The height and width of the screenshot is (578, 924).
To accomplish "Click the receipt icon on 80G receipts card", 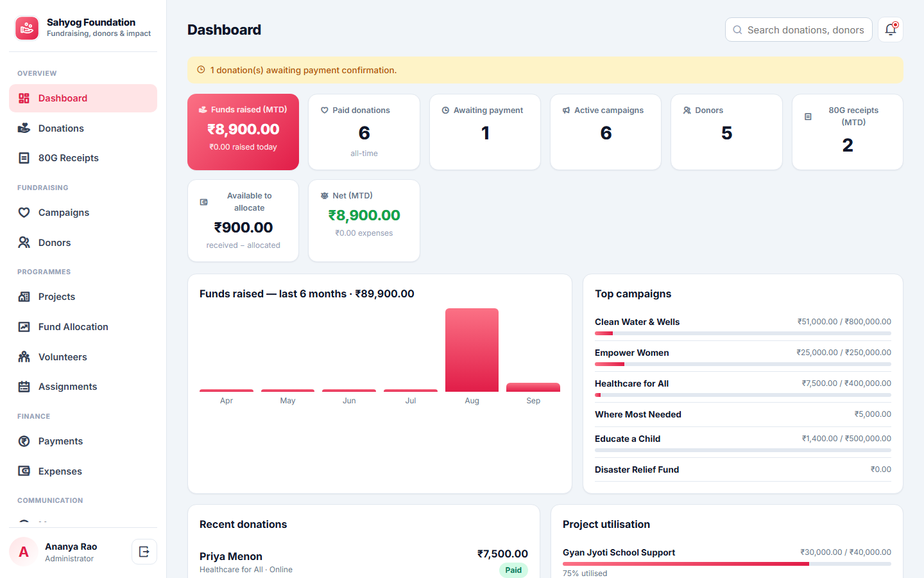I will (x=808, y=117).
